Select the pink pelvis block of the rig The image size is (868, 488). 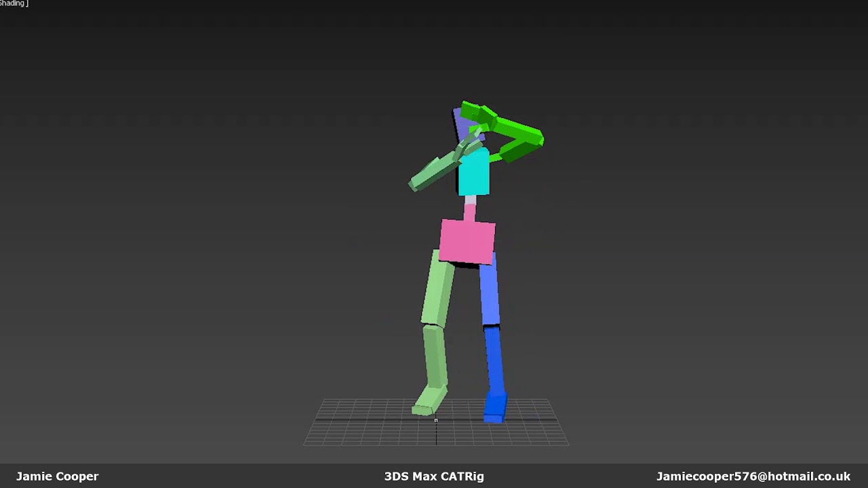click(x=467, y=241)
